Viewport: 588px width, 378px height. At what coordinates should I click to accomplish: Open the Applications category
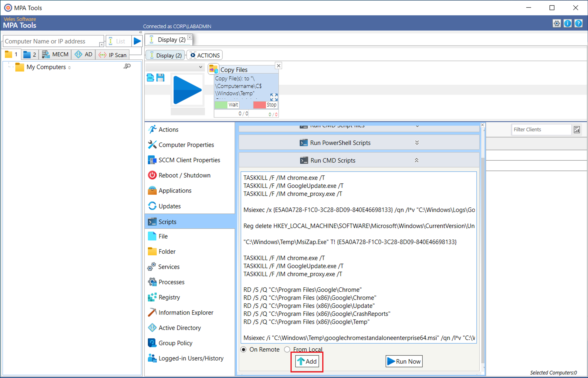point(190,190)
